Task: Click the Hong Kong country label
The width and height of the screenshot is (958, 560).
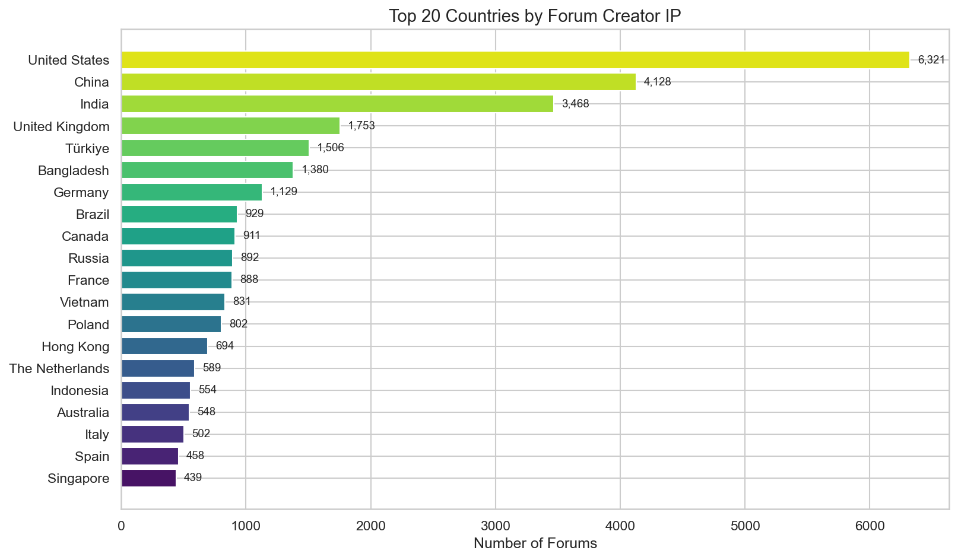Action: (x=75, y=346)
